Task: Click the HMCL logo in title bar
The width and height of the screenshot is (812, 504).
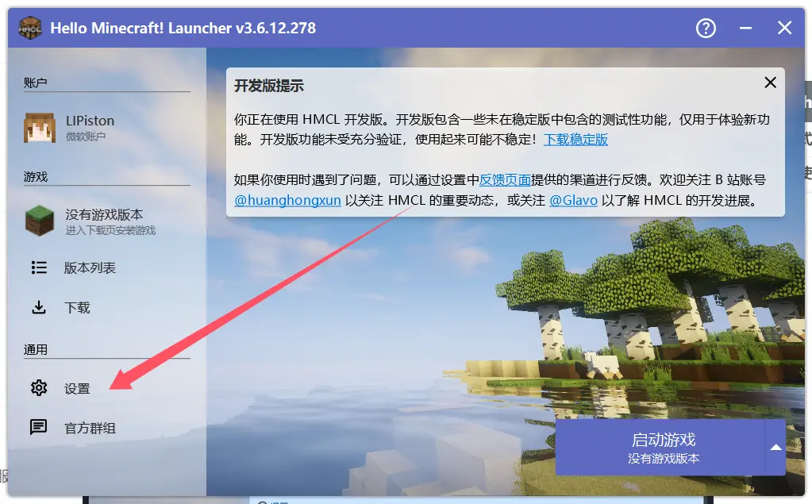Action: (x=30, y=28)
